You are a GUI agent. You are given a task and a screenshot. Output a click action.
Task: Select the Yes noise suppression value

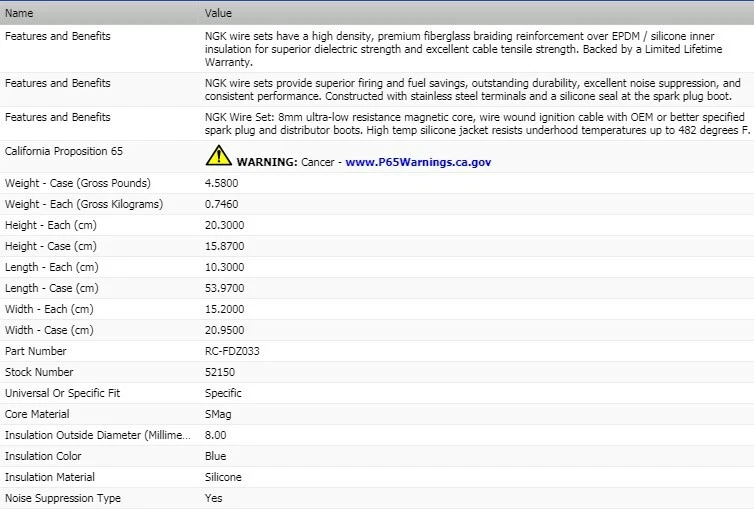214,498
